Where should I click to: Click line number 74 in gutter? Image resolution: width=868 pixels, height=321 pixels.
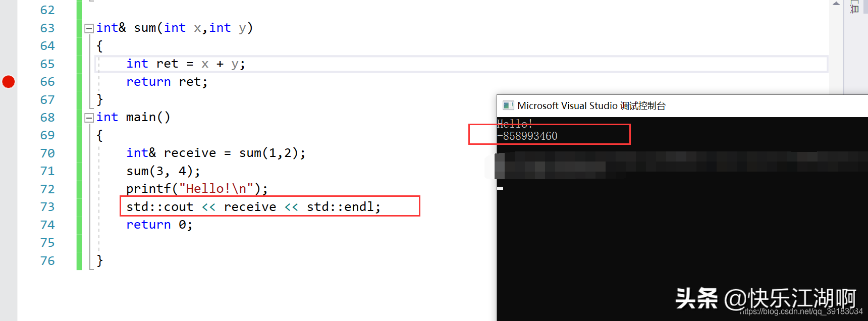[x=47, y=225]
